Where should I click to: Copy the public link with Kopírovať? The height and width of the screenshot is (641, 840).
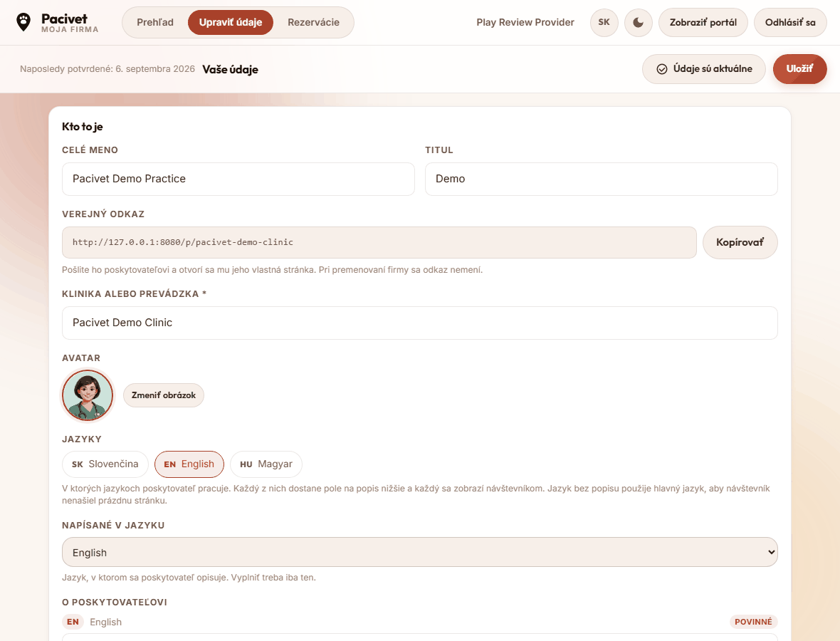(x=740, y=242)
